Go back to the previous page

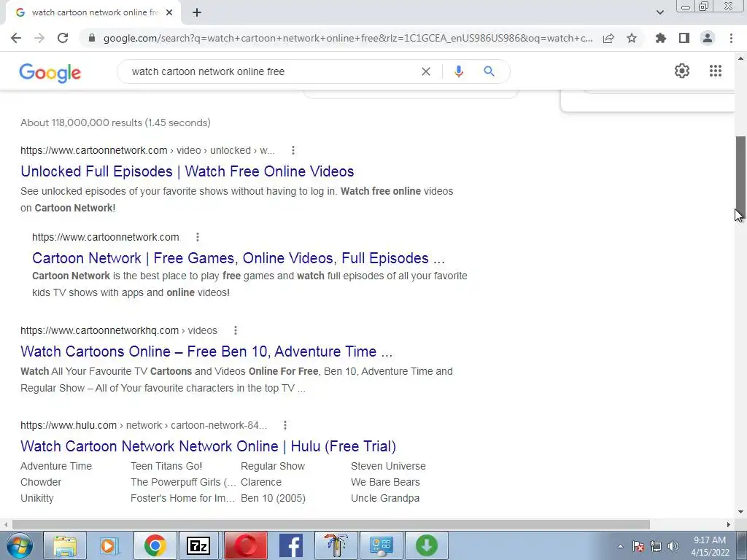pyautogui.click(x=16, y=38)
